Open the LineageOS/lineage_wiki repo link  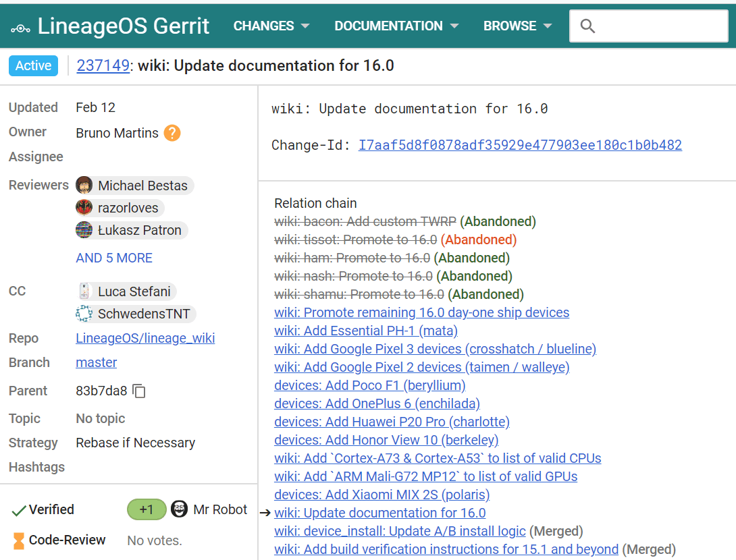click(145, 338)
